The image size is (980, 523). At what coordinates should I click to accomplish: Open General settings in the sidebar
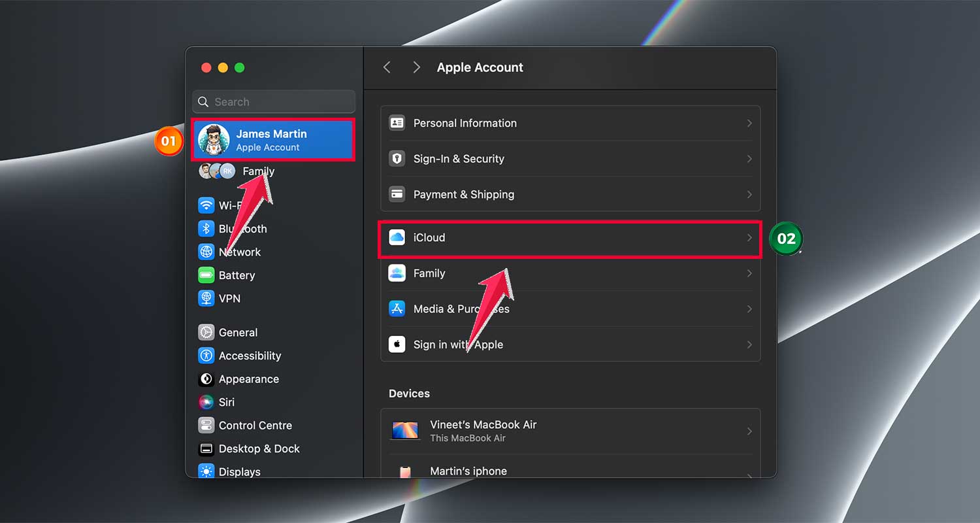(238, 333)
